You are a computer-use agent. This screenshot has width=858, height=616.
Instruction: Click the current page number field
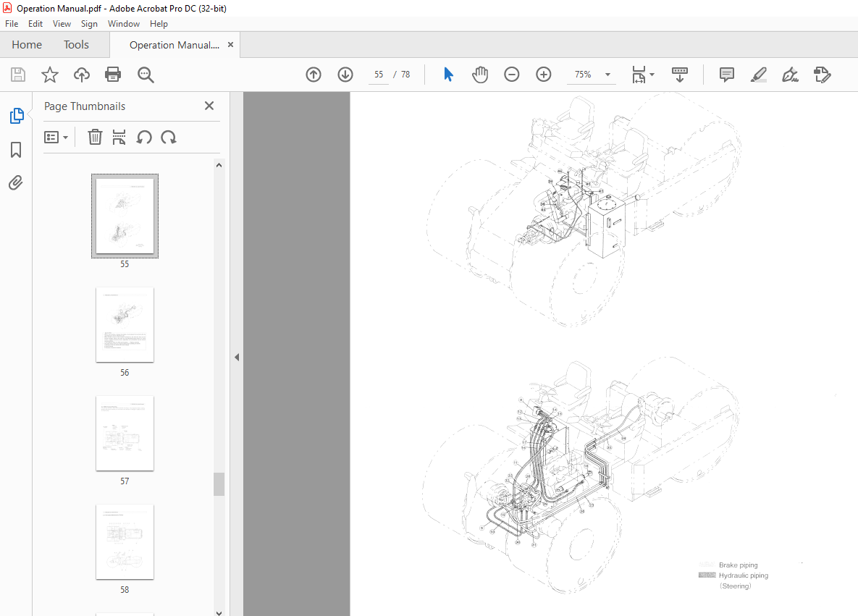[379, 75]
